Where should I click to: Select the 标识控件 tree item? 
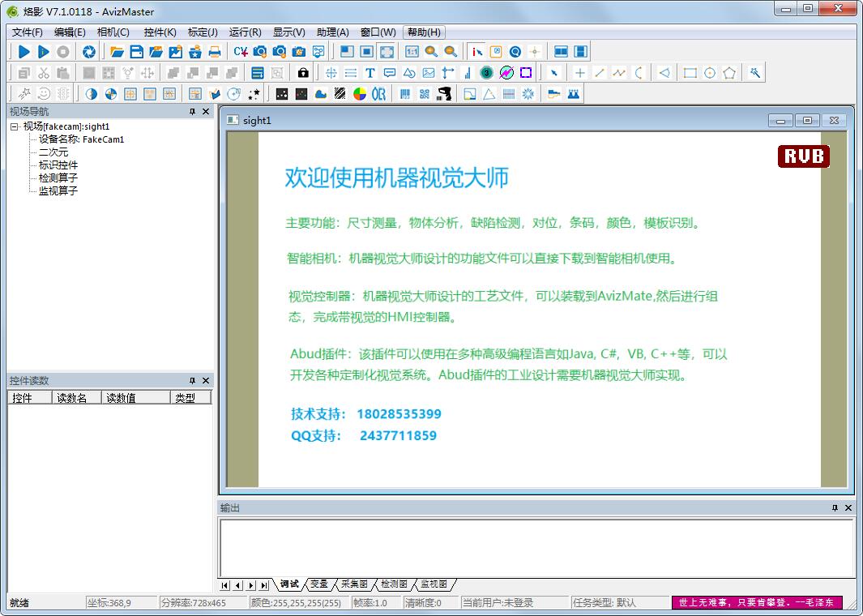point(58,165)
